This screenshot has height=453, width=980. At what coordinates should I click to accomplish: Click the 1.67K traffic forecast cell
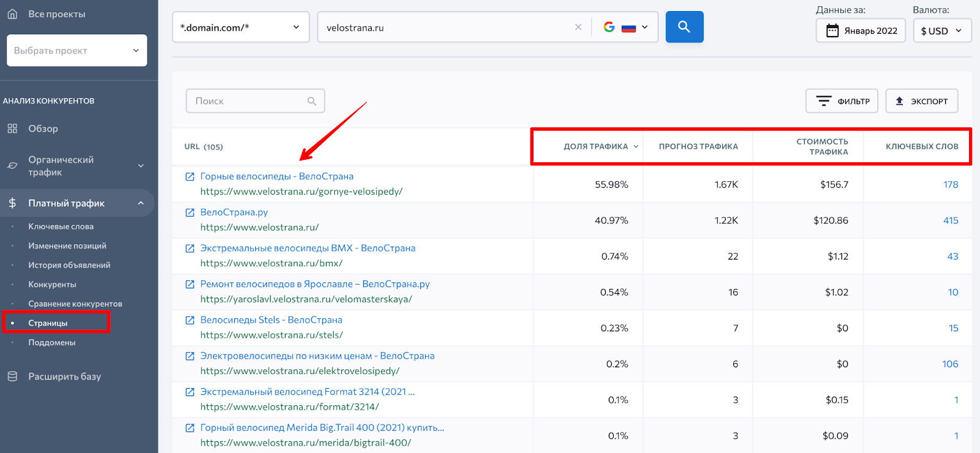coord(726,184)
